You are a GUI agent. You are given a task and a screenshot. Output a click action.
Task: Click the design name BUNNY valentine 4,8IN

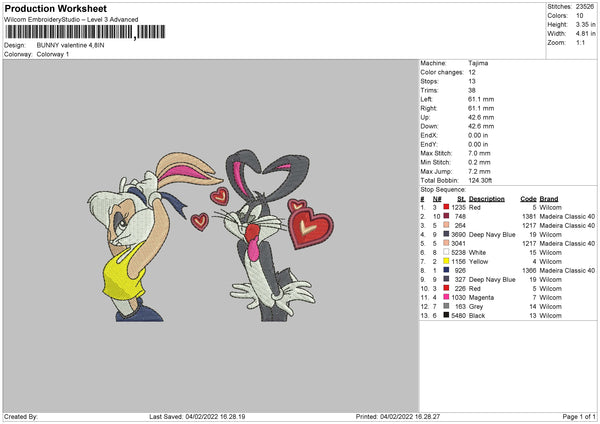click(70, 45)
